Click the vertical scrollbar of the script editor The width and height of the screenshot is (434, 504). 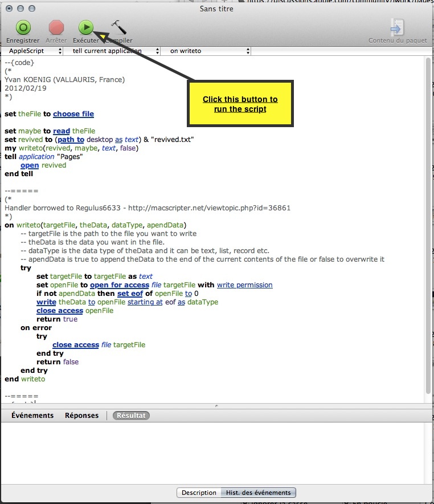[428, 225]
